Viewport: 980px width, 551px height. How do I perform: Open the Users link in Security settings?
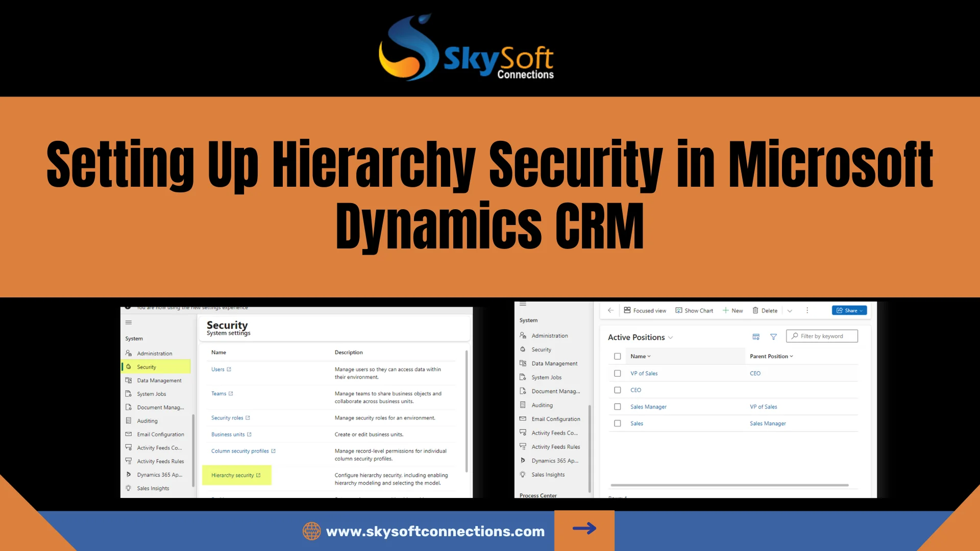click(x=221, y=369)
